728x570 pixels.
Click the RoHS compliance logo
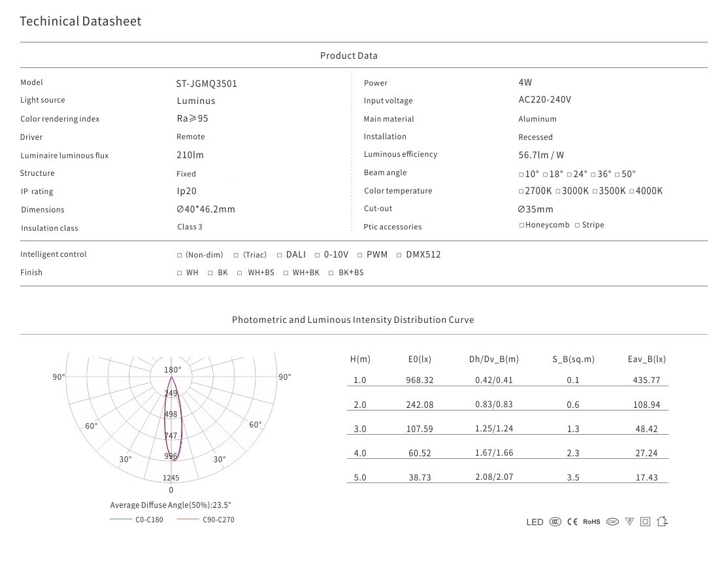coord(591,522)
